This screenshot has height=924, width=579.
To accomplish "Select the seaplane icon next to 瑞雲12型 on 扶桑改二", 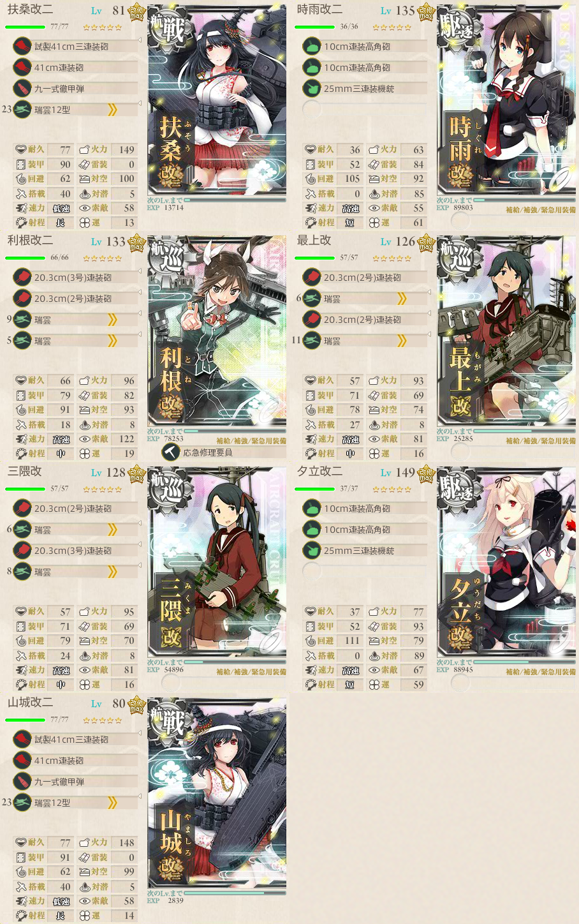I will [x=22, y=110].
